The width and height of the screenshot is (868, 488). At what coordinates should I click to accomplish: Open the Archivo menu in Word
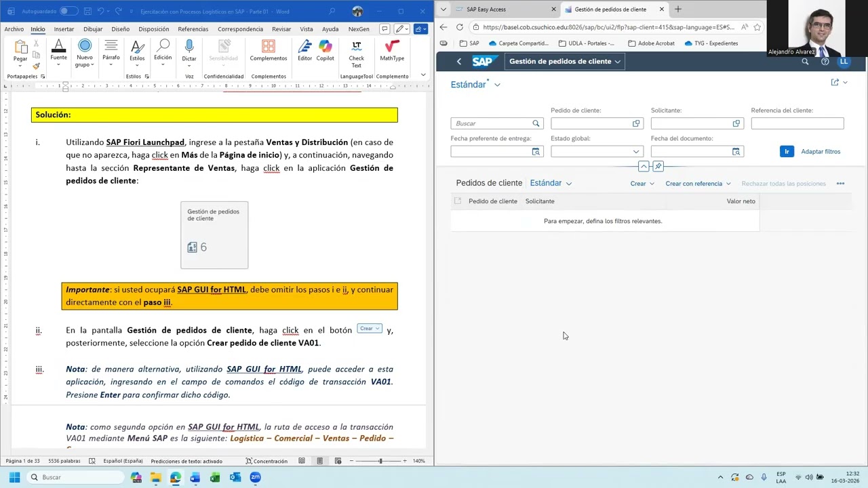(14, 29)
